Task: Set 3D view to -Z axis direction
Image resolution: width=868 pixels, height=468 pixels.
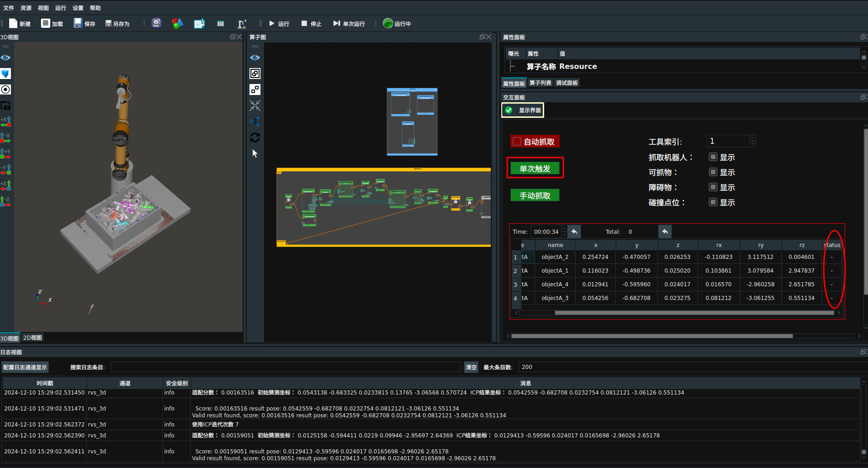Action: point(5,201)
